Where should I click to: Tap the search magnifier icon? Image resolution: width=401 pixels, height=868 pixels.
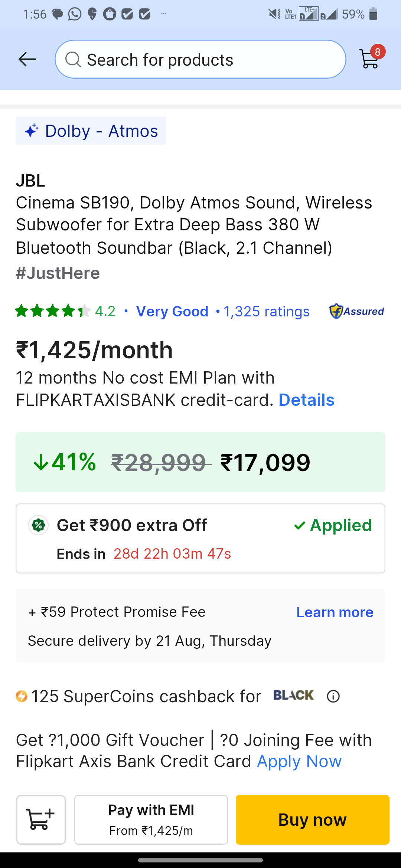point(73,59)
